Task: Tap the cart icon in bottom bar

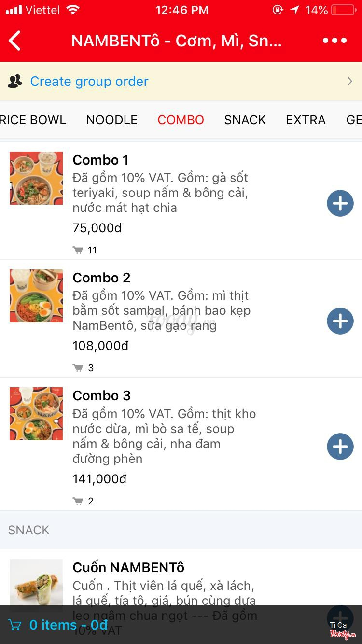Action: [x=15, y=625]
